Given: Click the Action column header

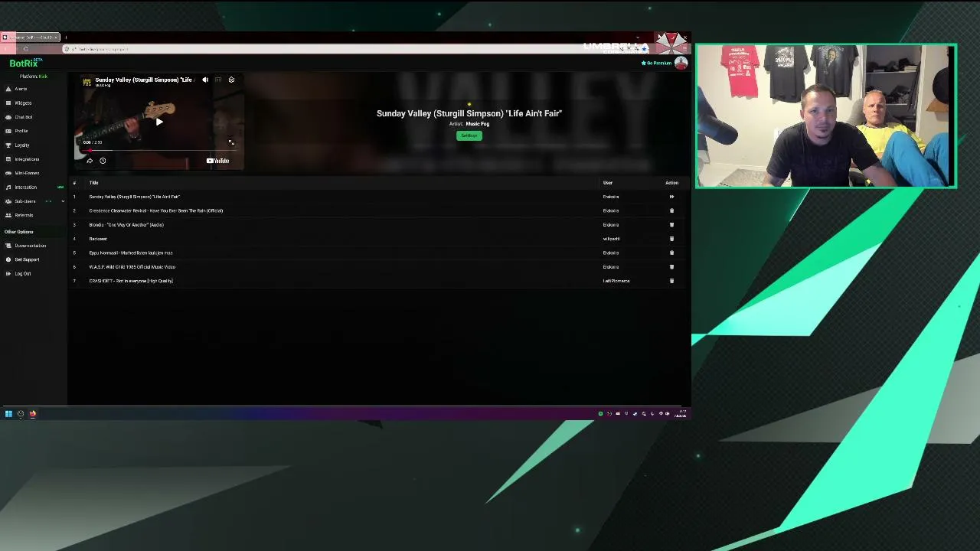Looking at the screenshot, I should point(671,183).
